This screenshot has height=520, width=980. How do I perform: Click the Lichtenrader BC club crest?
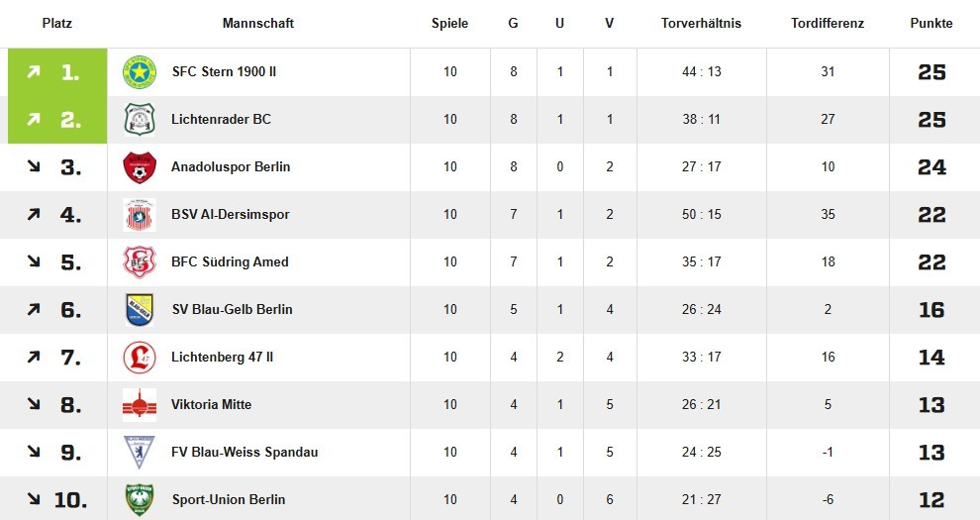(x=139, y=120)
